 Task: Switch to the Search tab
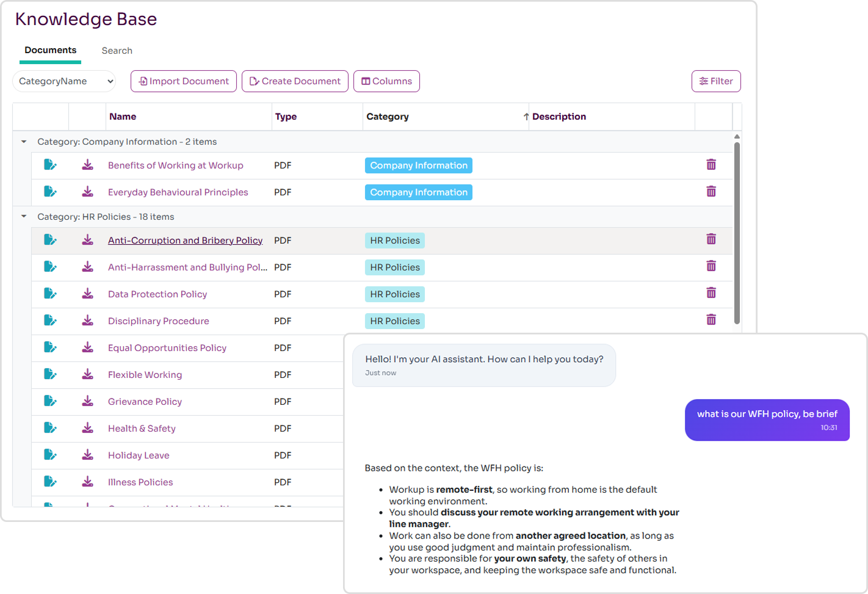[x=117, y=51]
